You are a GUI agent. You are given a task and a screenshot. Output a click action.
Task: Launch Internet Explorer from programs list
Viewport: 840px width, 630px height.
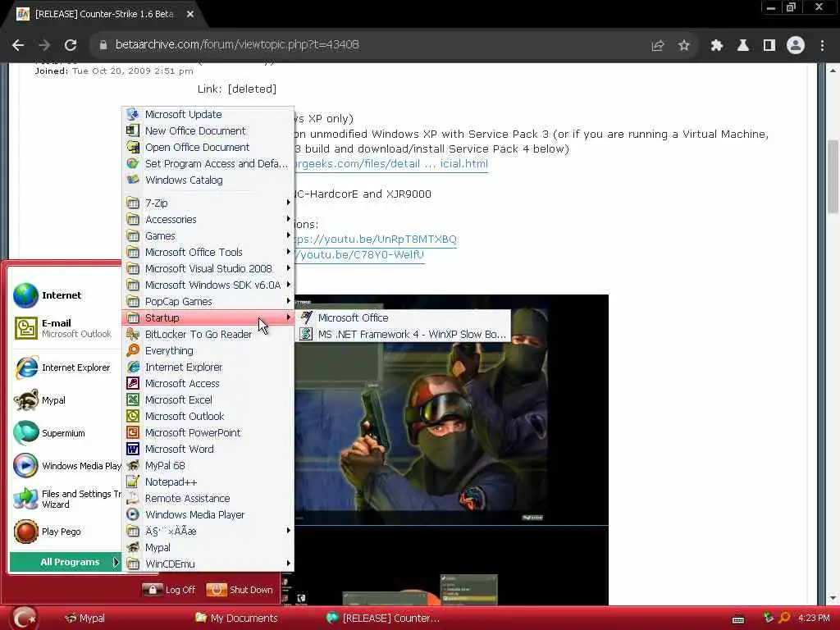[208, 367]
